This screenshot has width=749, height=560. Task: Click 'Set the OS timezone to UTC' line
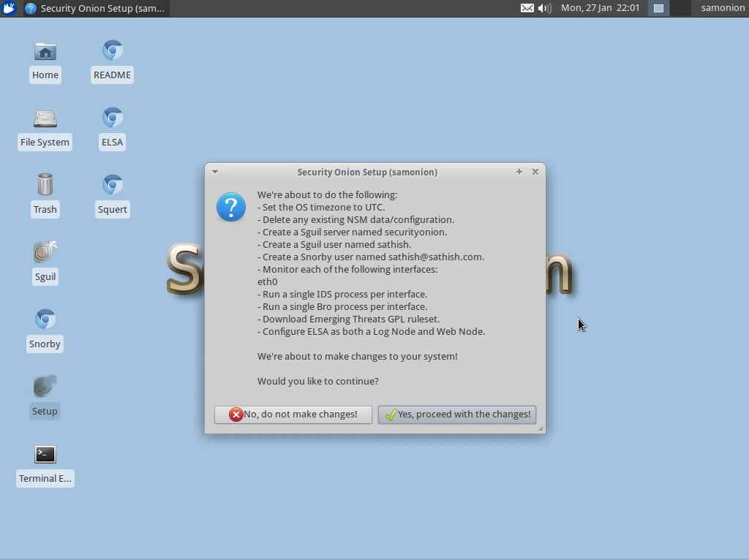coord(321,207)
